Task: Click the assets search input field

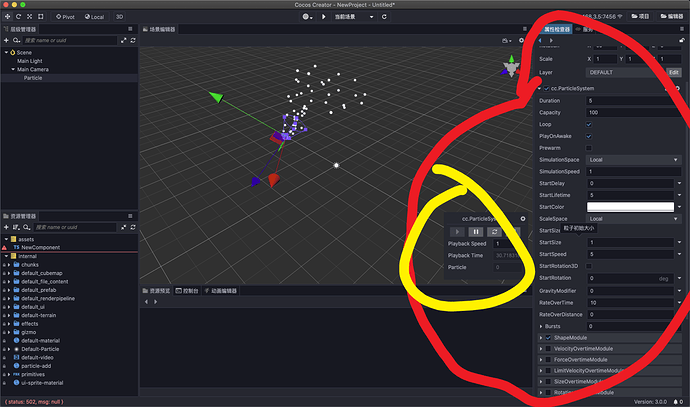Action: coord(75,227)
